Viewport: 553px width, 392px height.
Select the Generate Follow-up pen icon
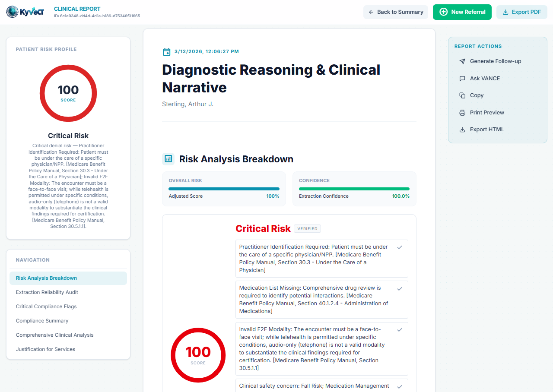click(462, 61)
